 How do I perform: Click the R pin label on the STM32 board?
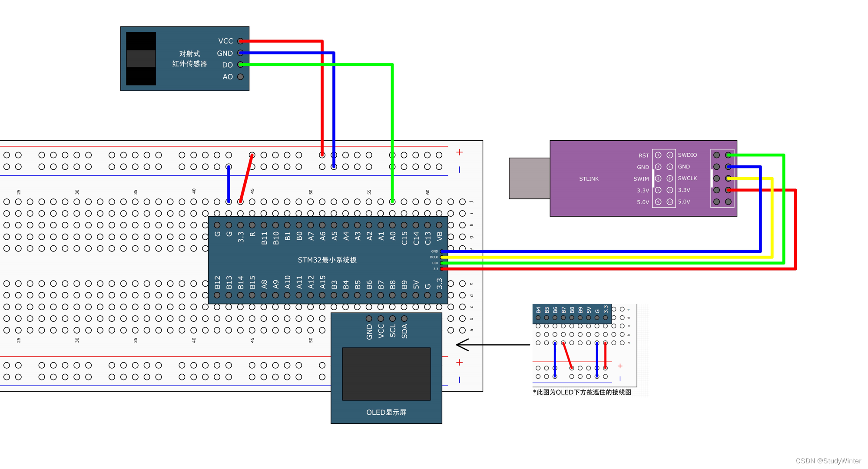pos(252,234)
